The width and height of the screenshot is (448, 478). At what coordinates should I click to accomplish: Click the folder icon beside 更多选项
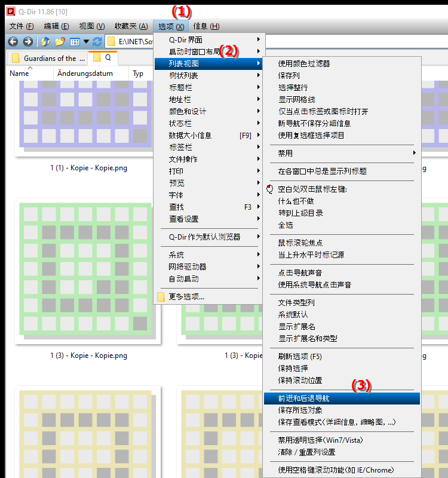161,297
